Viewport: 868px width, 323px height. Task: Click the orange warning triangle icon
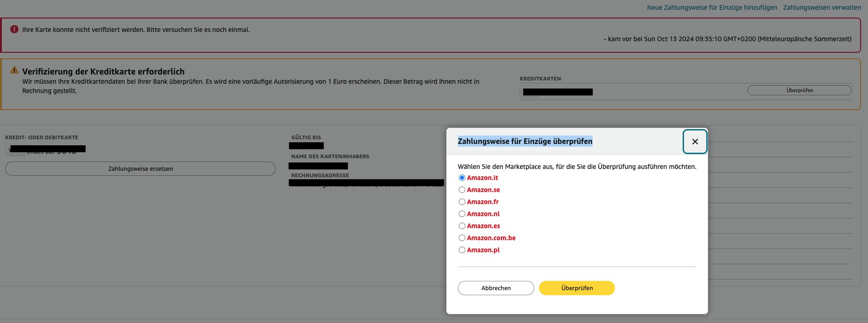14,70
